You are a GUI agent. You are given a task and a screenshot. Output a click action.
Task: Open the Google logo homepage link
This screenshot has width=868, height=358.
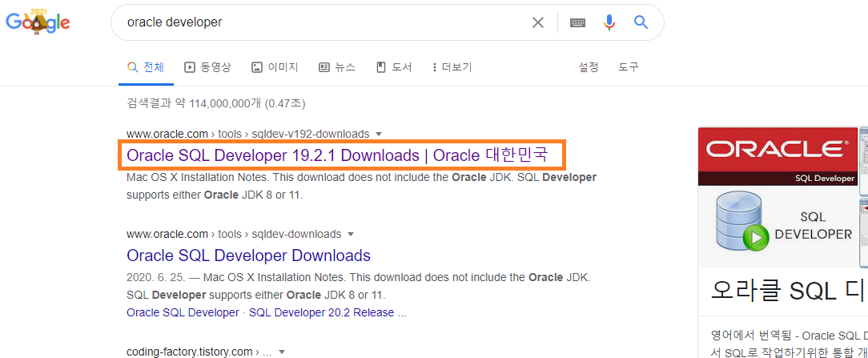38,22
